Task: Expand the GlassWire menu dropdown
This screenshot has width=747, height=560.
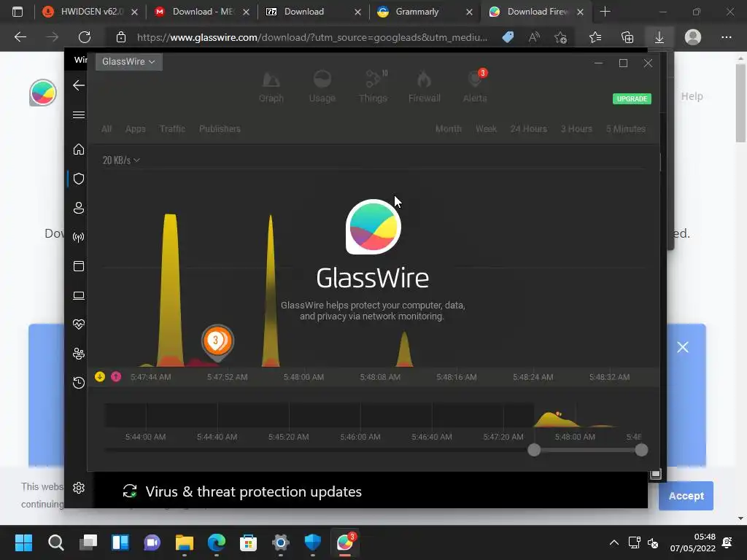Action: [128, 61]
